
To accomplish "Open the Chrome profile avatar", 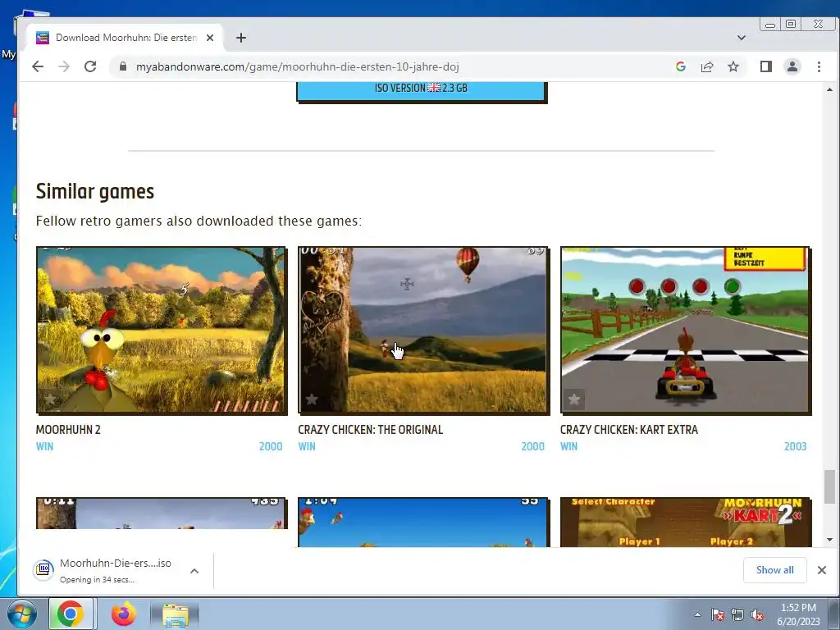I will [792, 66].
